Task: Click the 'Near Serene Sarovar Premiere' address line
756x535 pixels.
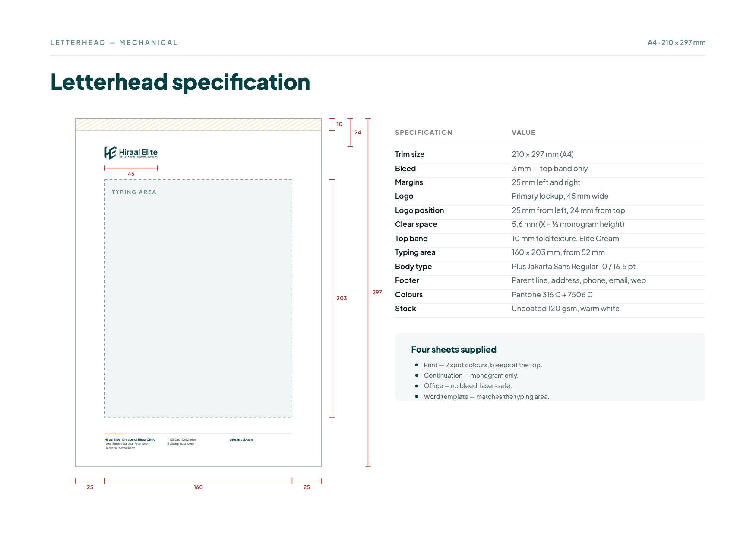Action: 126,444
